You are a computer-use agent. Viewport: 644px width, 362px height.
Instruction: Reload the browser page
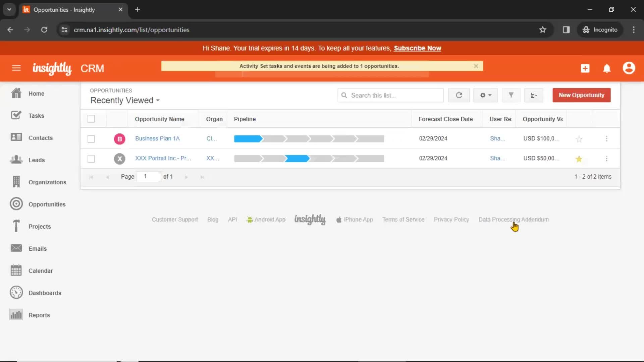coord(44,30)
